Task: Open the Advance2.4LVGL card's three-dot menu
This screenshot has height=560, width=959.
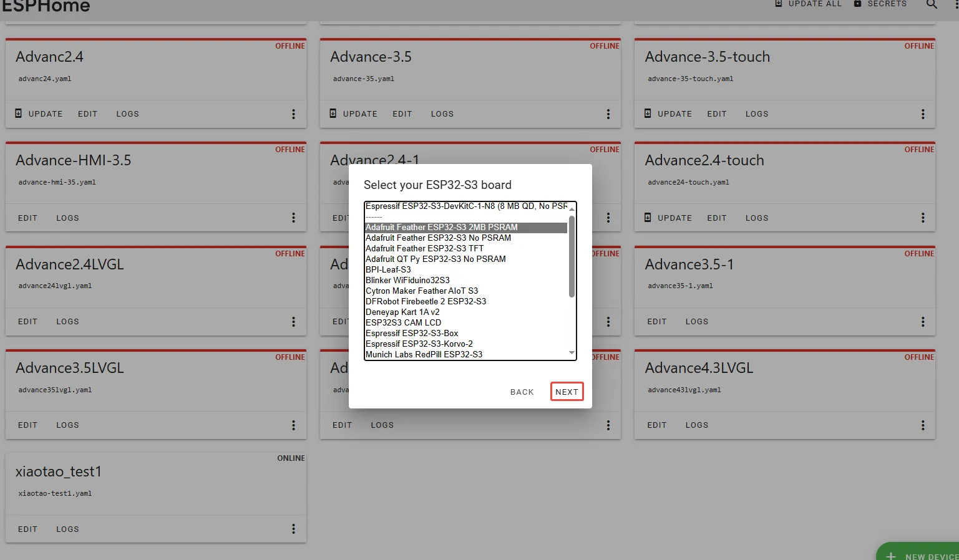Action: (x=293, y=322)
